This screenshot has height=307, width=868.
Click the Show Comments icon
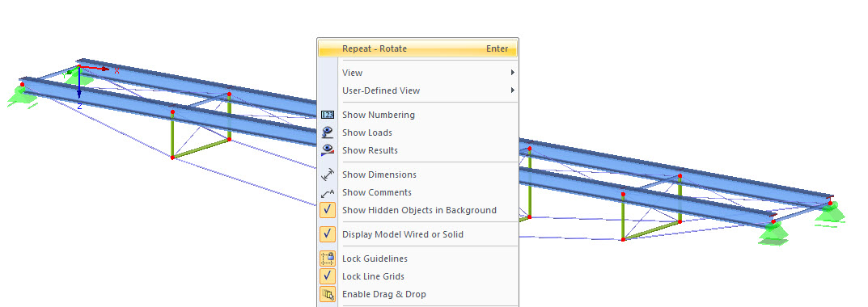point(328,192)
